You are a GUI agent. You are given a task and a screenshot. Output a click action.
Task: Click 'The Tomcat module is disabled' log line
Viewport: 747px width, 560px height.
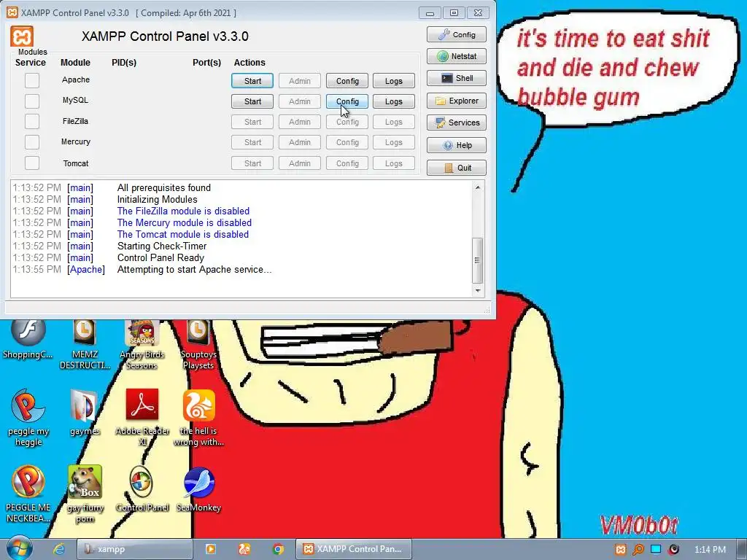(183, 234)
